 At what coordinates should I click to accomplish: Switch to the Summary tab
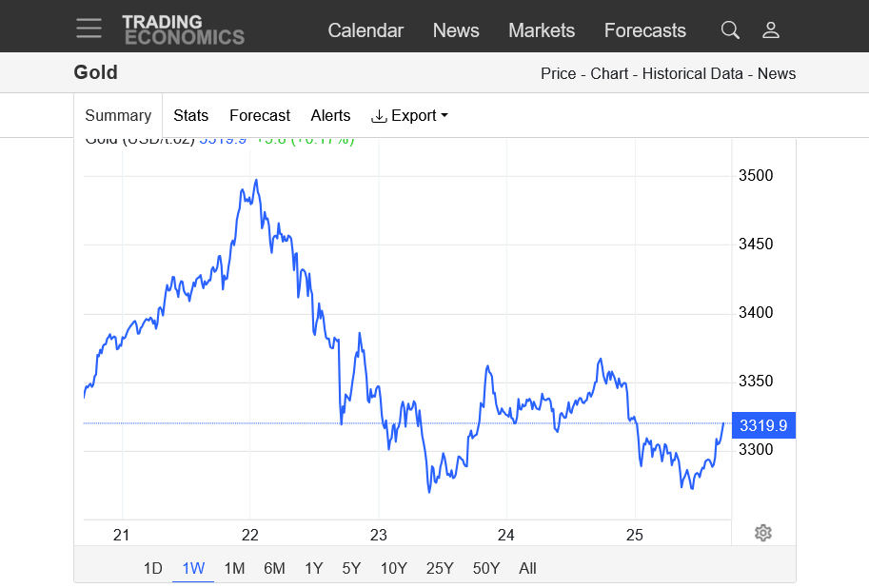point(118,115)
